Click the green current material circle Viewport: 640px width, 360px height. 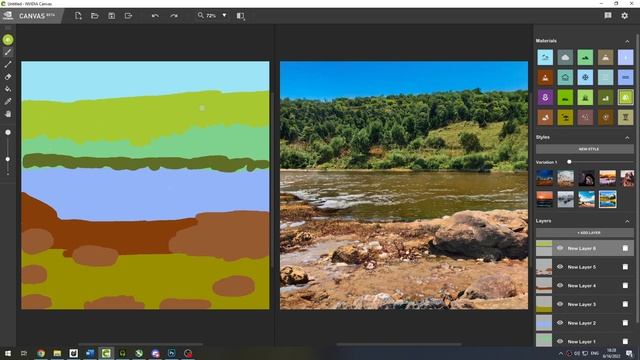pyautogui.click(x=8, y=40)
